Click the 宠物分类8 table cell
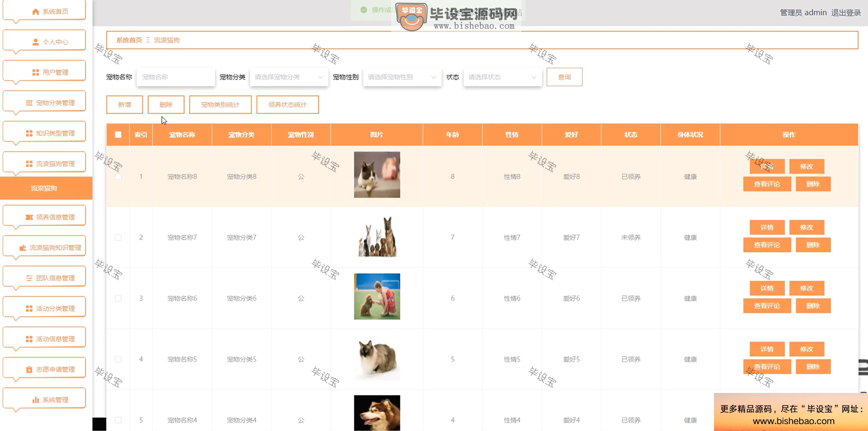 (x=242, y=176)
